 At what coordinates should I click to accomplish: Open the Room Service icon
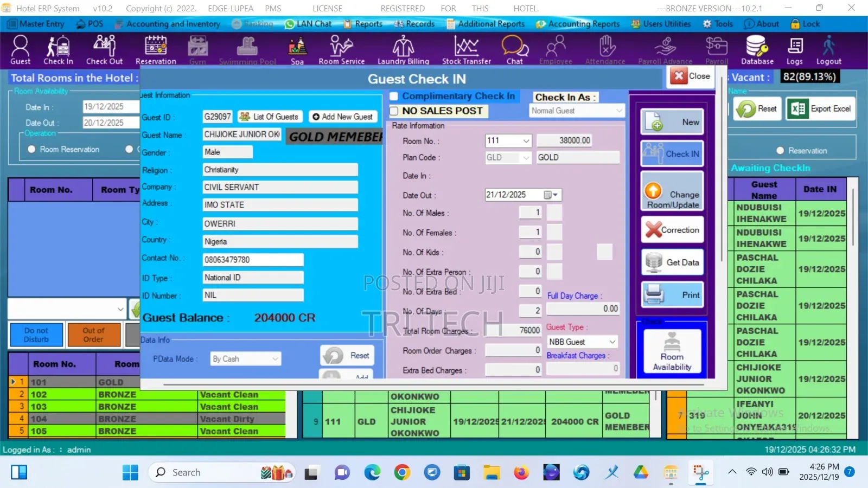pos(341,50)
